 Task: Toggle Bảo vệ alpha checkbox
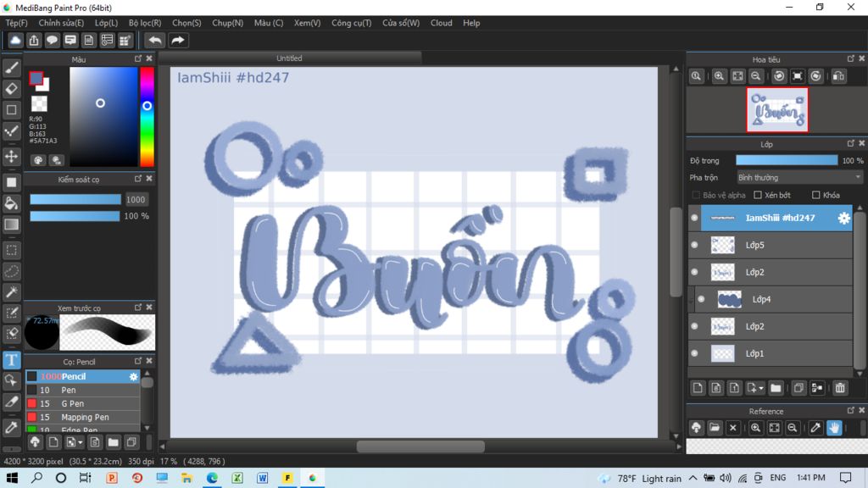(x=697, y=196)
